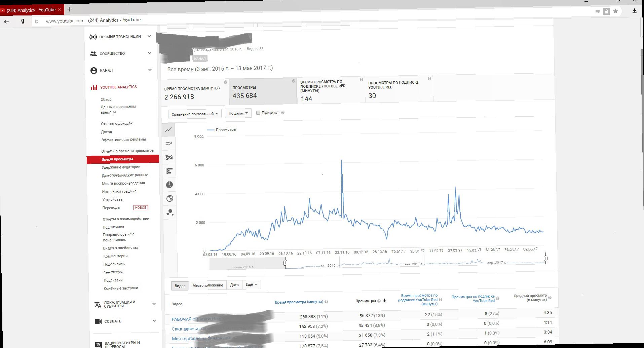Close the Analytics - YouTube tab
The width and height of the screenshot is (644, 348).
(60, 10)
